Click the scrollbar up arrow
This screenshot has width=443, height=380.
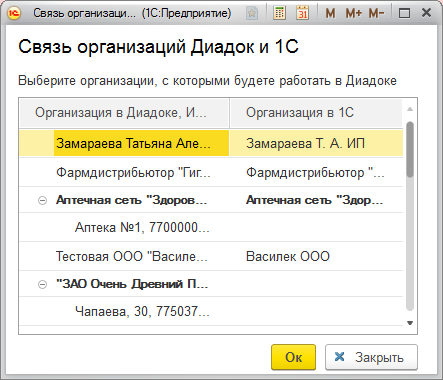(x=410, y=109)
